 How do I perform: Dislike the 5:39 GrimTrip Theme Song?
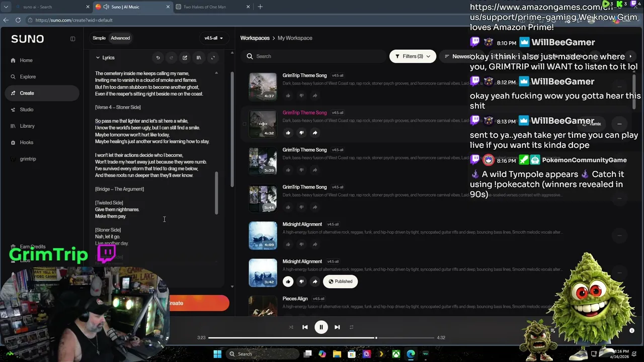(x=301, y=170)
